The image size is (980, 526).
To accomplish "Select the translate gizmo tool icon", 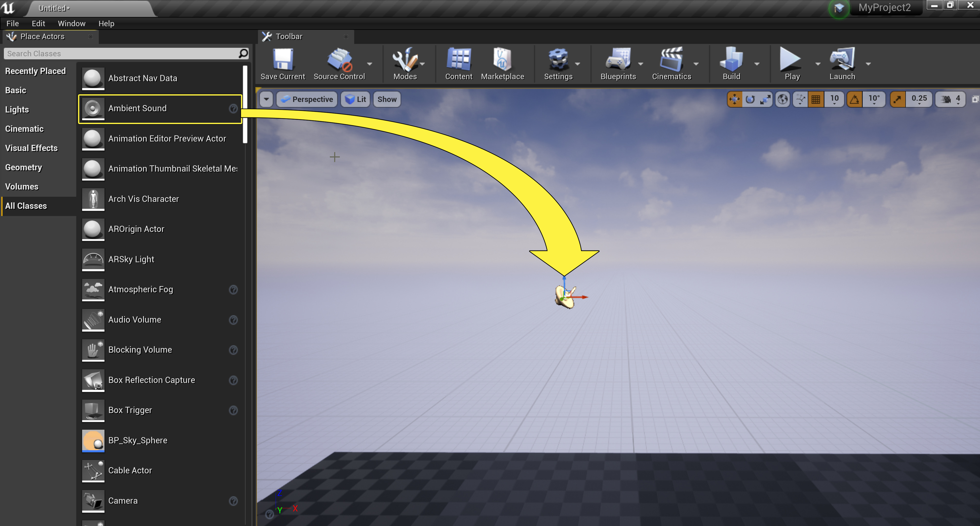I will (734, 99).
